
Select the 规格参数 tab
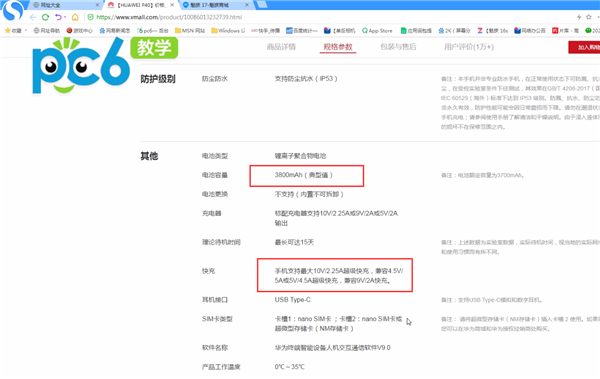(x=338, y=47)
